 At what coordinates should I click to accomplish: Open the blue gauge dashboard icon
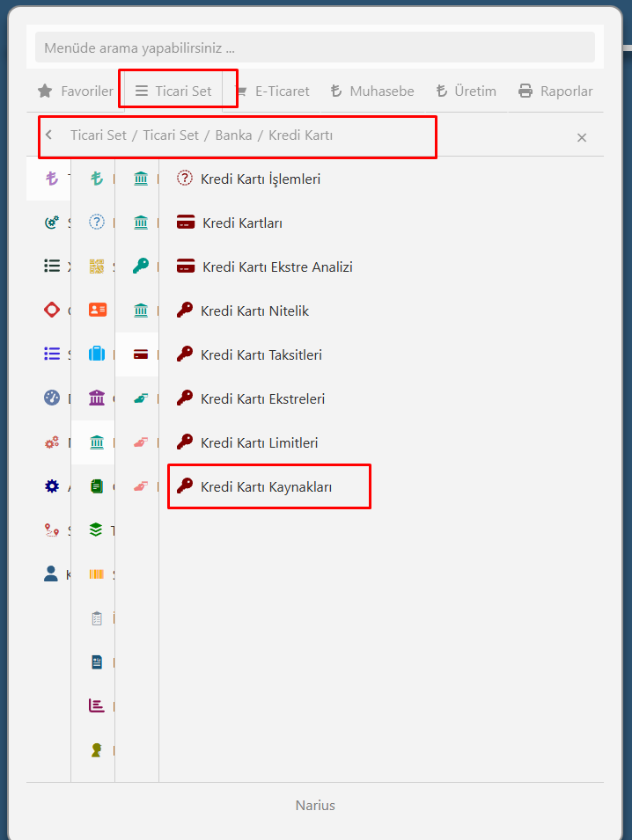[x=51, y=398]
